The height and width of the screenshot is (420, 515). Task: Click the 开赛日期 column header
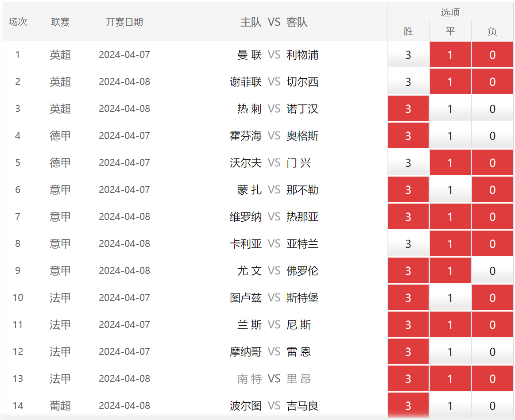[124, 22]
